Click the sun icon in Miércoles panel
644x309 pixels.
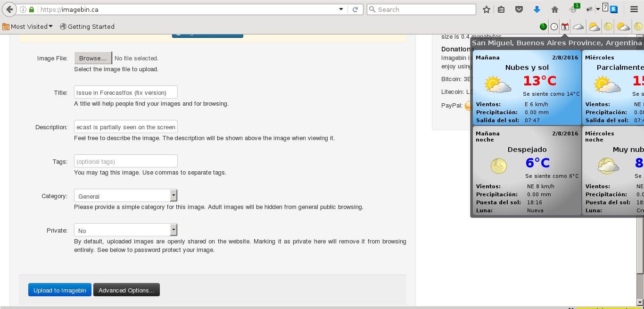point(607,85)
